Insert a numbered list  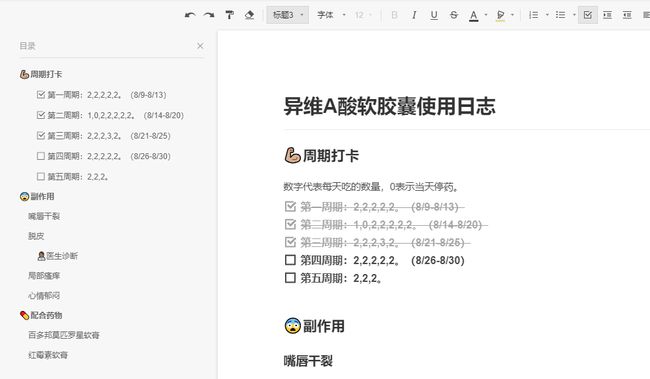click(x=534, y=15)
